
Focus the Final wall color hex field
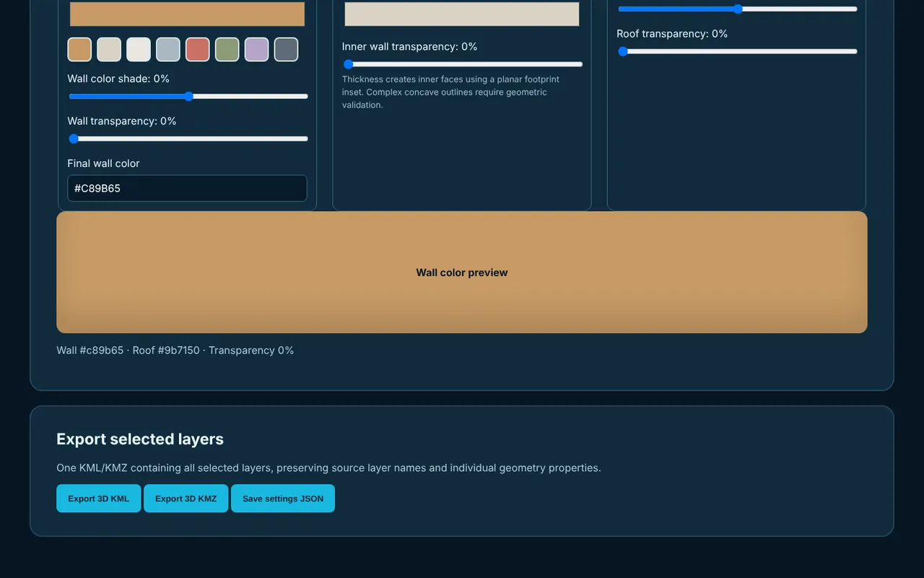tap(188, 189)
